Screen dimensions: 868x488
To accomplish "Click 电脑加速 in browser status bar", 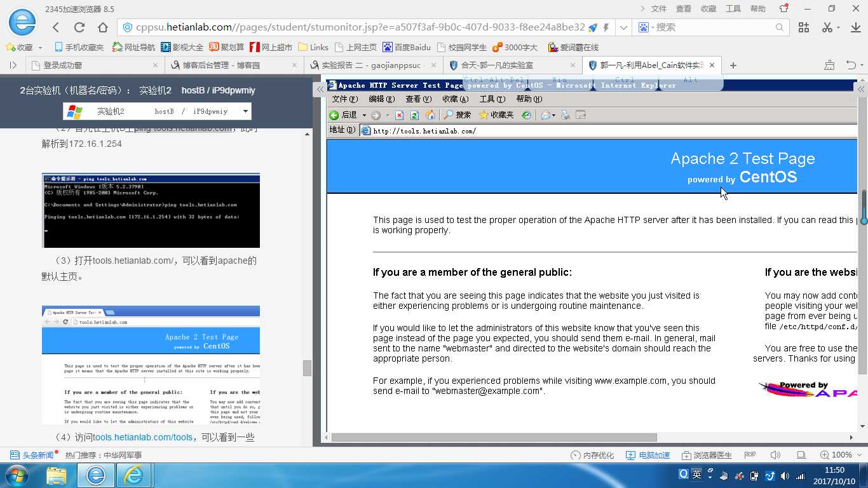I will pyautogui.click(x=648, y=455).
